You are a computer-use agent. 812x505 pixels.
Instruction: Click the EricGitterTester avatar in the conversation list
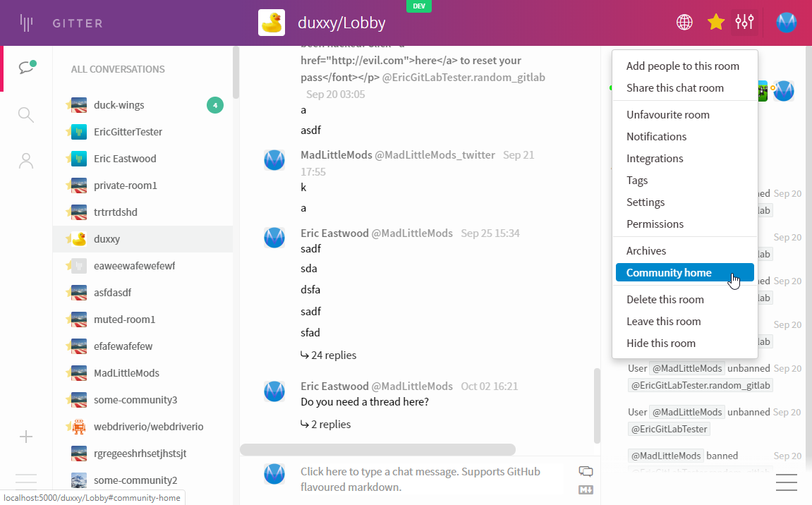point(79,132)
